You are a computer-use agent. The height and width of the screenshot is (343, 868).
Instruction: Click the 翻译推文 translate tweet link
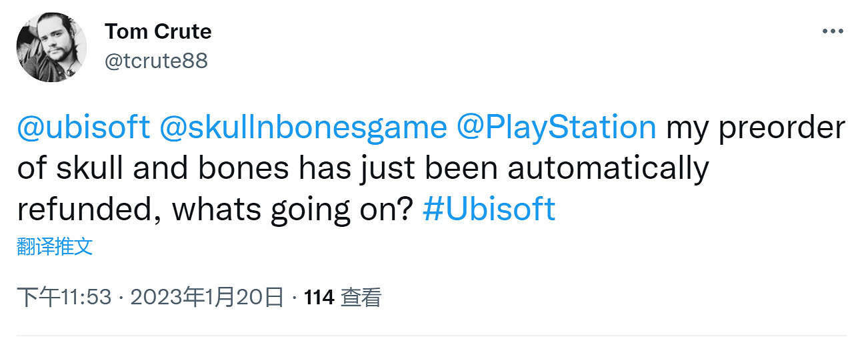coord(55,247)
